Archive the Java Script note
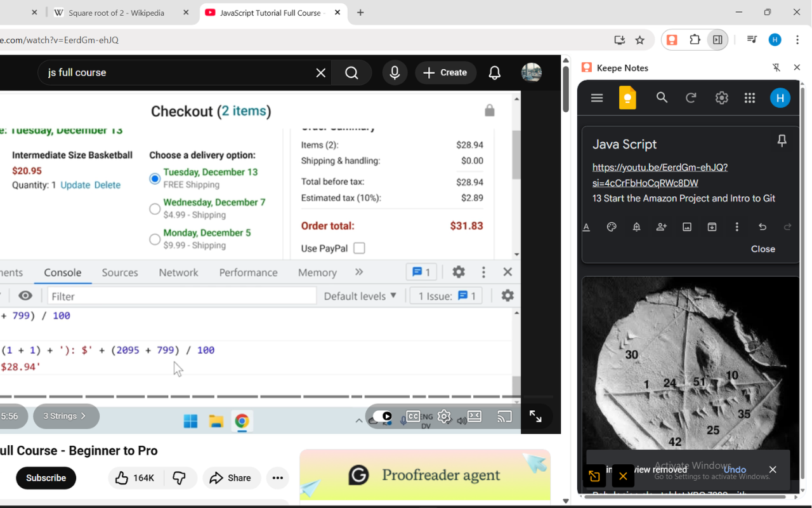Image resolution: width=812 pixels, height=508 pixels. tap(712, 227)
